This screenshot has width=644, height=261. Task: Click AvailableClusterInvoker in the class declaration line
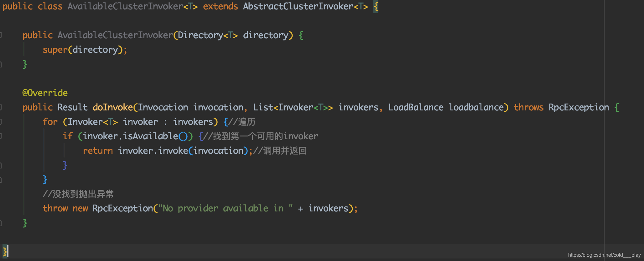click(125, 6)
